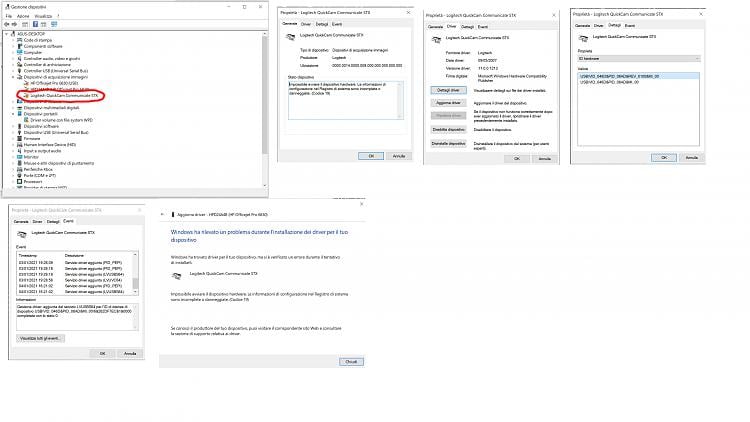Screen dimensions: 750x422
Task: Click the Aggiorna driver button
Action: (448, 102)
